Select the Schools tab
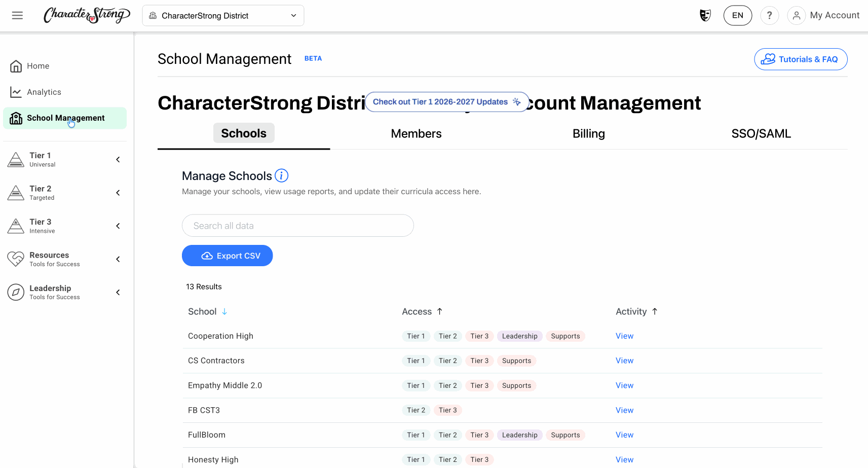The height and width of the screenshot is (468, 868). 244,133
